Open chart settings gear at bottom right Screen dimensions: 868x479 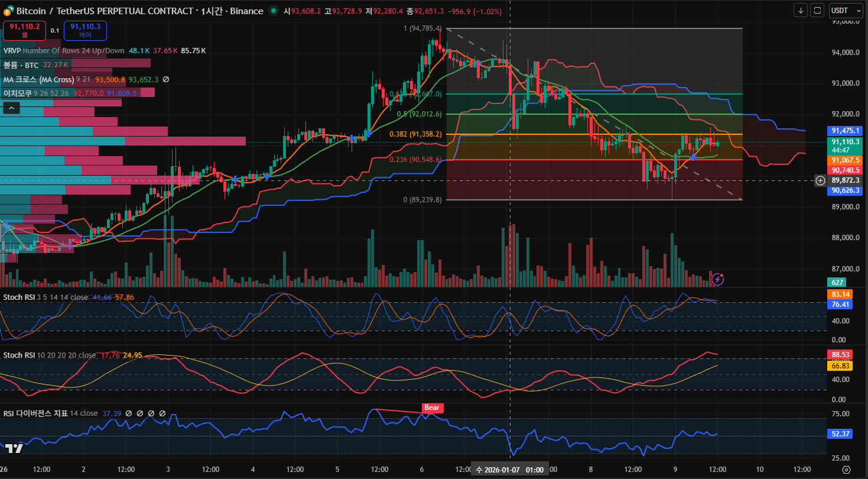[x=846, y=470]
